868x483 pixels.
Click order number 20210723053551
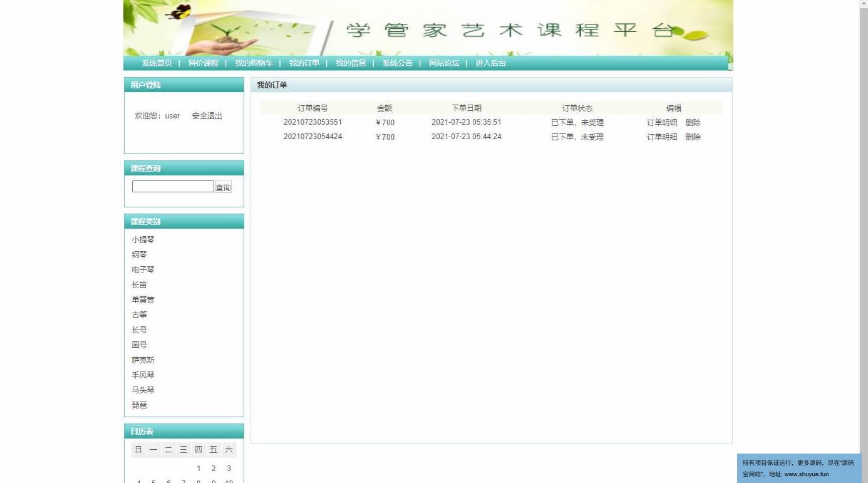pyautogui.click(x=313, y=122)
